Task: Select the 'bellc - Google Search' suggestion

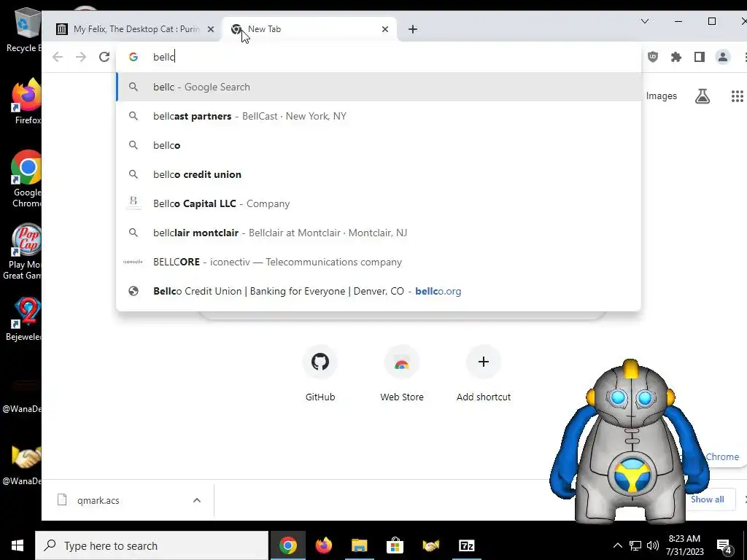Action: click(379, 87)
